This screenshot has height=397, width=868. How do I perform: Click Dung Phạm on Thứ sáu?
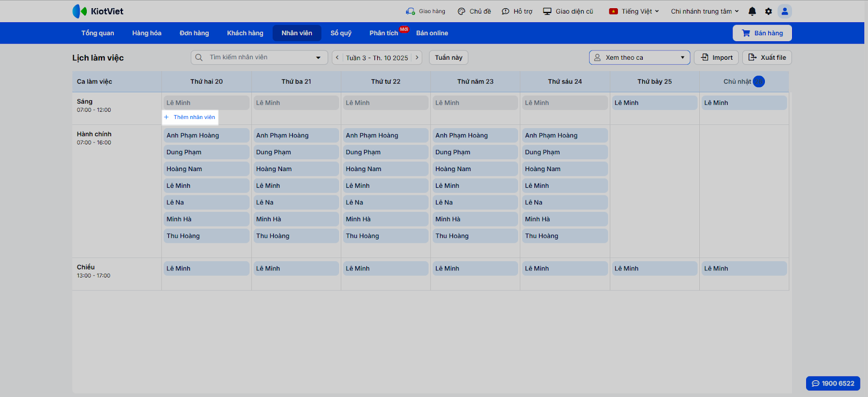[565, 152]
